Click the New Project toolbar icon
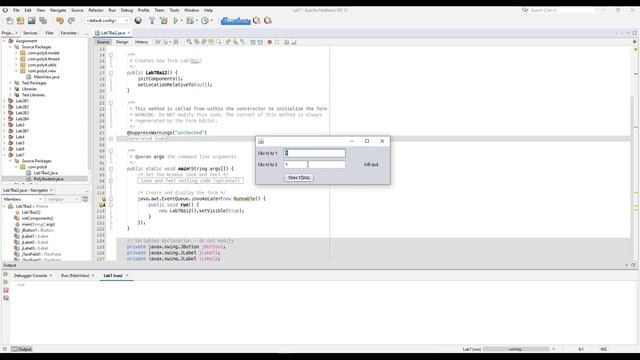This screenshot has height=360, width=640. [20, 20]
